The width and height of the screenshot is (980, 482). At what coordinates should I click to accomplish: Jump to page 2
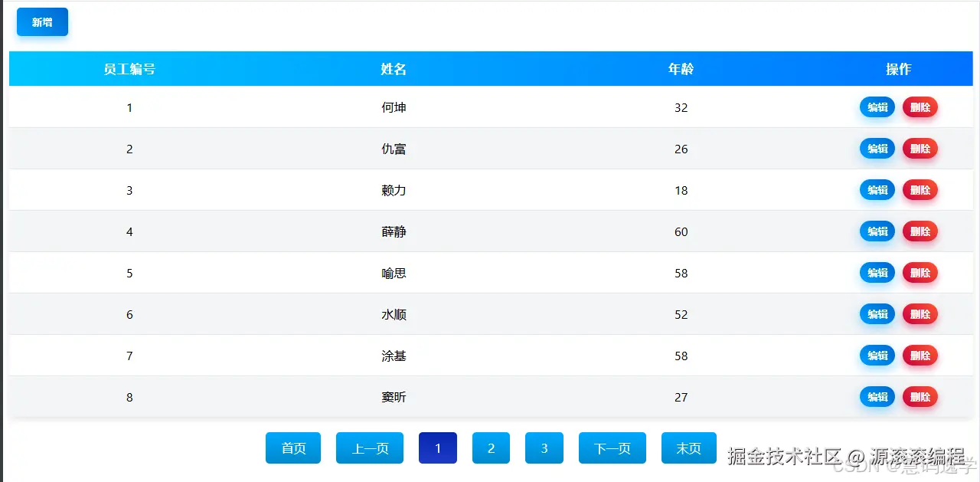pyautogui.click(x=492, y=448)
